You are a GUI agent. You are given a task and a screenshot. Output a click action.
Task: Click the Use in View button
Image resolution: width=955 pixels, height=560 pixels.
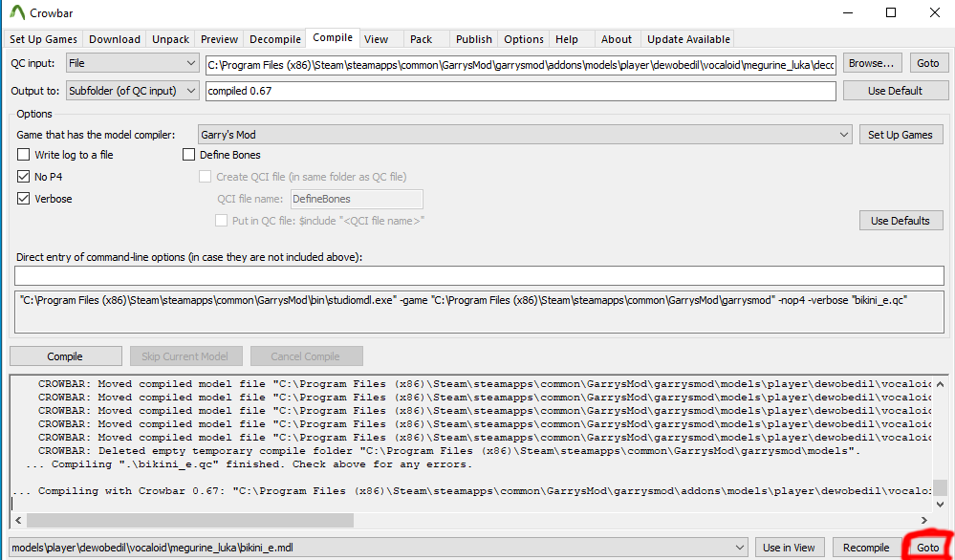(x=791, y=548)
